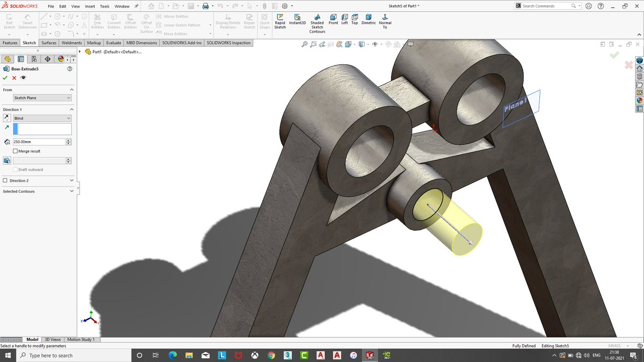
Task: Enable the Merge result checkbox
Action: tap(16, 151)
